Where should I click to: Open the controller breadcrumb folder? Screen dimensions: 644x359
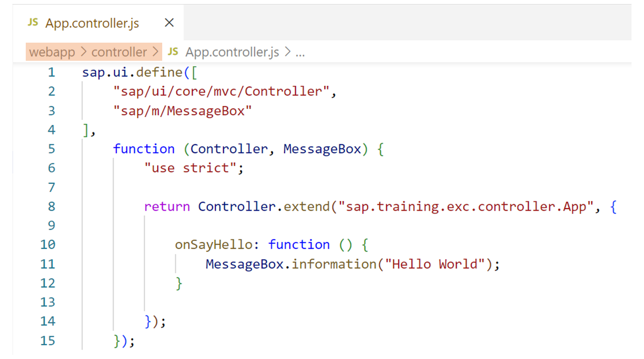pyautogui.click(x=119, y=52)
